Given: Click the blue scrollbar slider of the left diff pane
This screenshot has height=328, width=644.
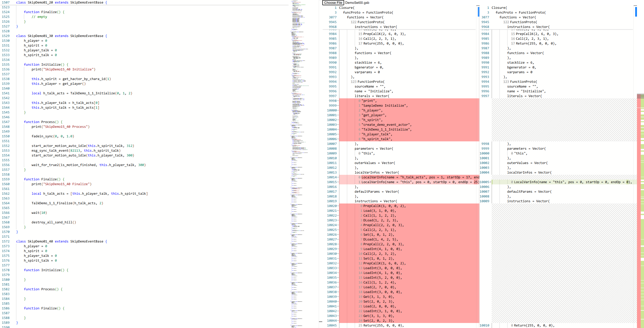Looking at the screenshot, I should pos(478,12).
